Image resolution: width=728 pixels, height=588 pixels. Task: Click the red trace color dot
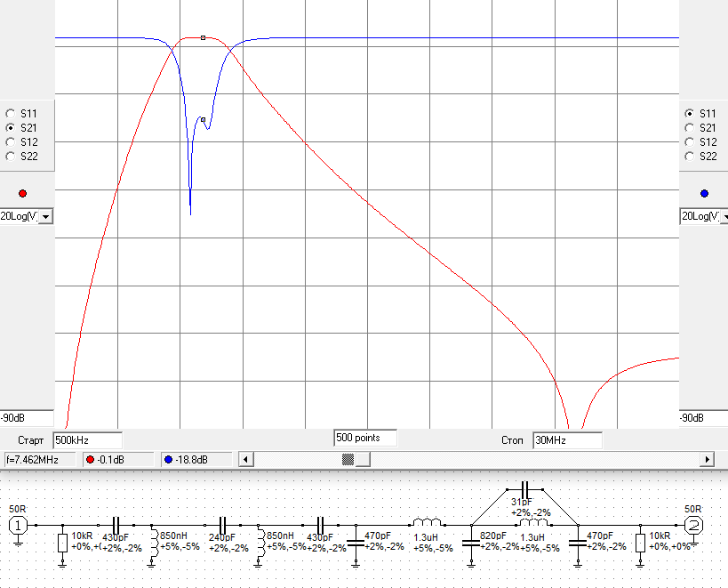(22, 193)
